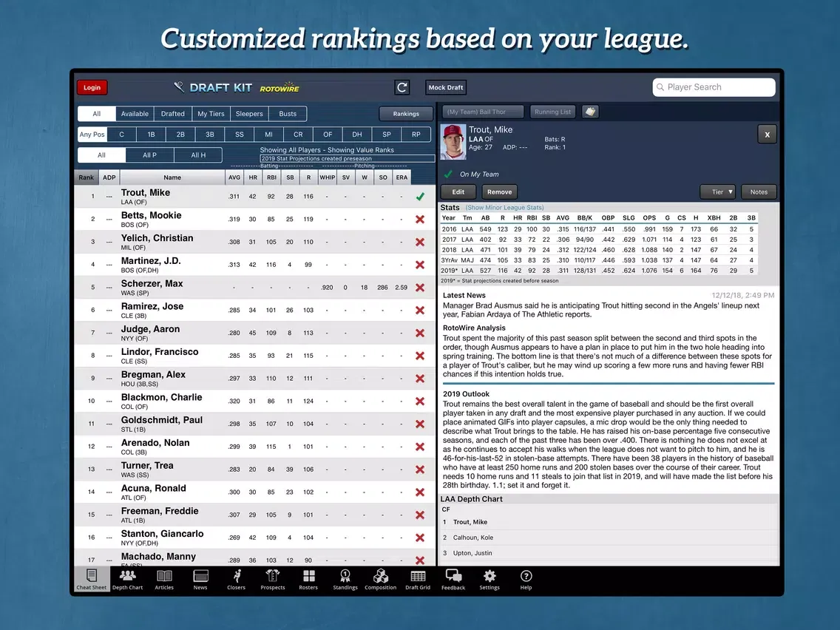Open the Rosters icon
This screenshot has width=840, height=630.
[308, 580]
